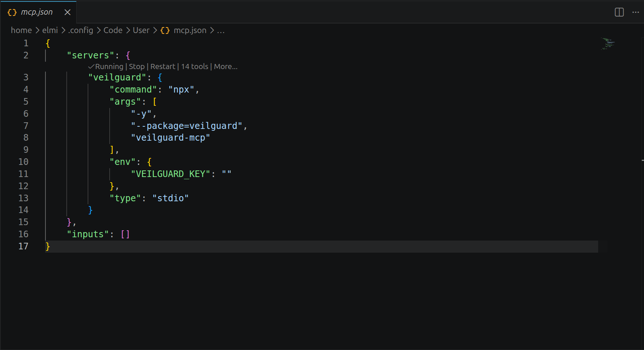Image resolution: width=644 pixels, height=350 pixels.
Task: Click the "stdio" value
Action: coord(171,198)
